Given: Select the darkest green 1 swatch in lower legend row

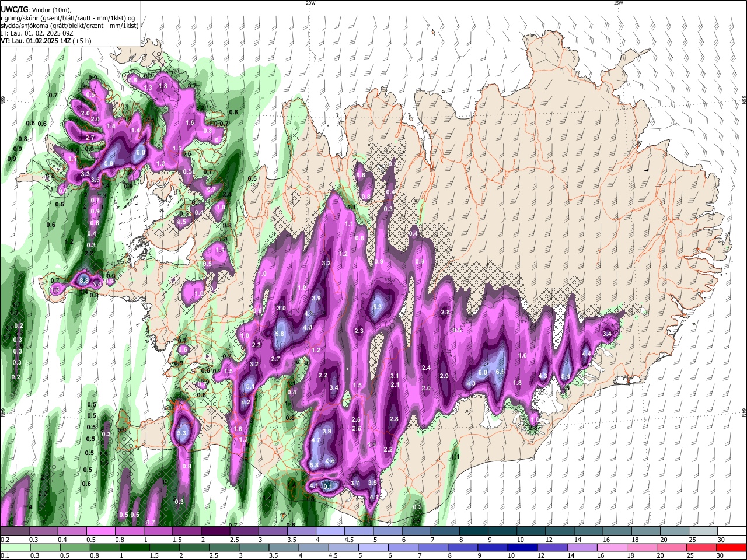Looking at the screenshot, I should tap(134, 547).
